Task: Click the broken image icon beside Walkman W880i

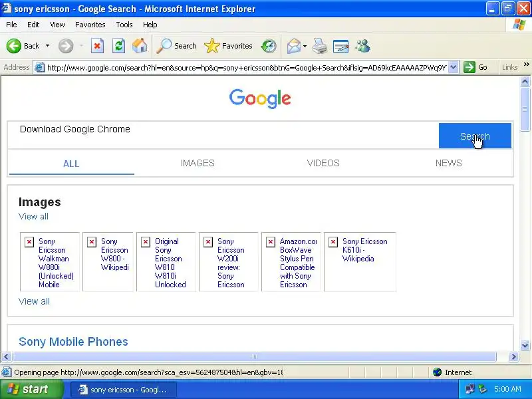Action: [x=29, y=242]
